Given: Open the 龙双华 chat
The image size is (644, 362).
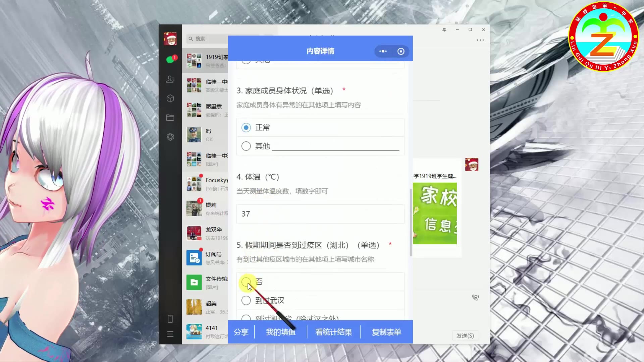Looking at the screenshot, I should click(x=205, y=233).
